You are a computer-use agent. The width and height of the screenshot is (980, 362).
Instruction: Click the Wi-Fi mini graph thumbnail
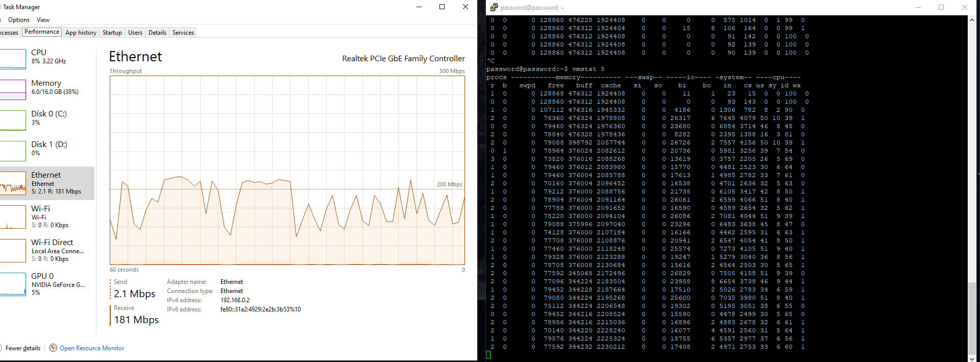(x=13, y=217)
